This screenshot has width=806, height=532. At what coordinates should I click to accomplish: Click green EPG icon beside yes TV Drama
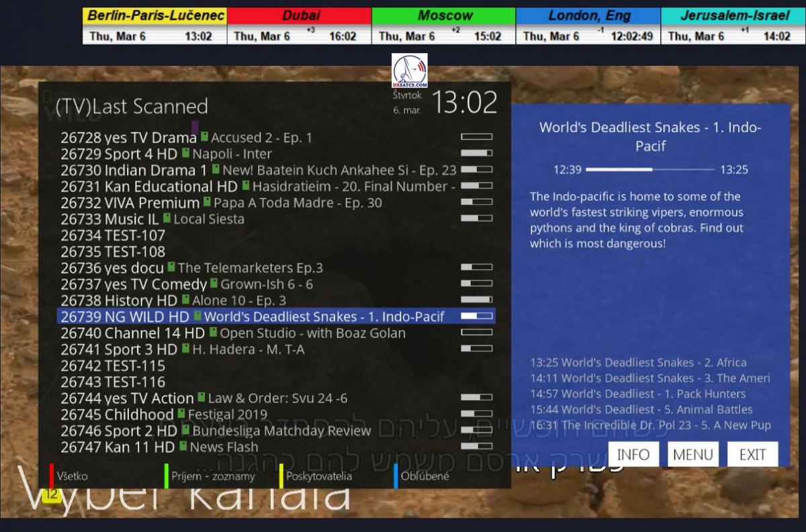[204, 137]
